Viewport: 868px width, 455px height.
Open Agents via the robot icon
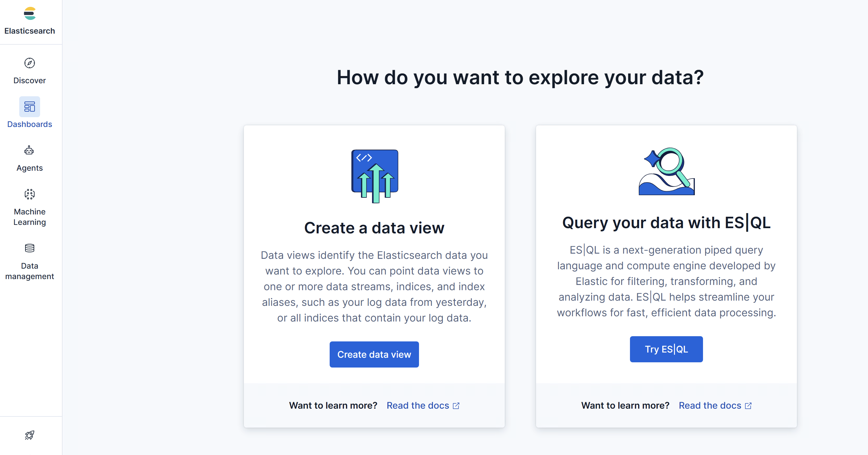30,150
